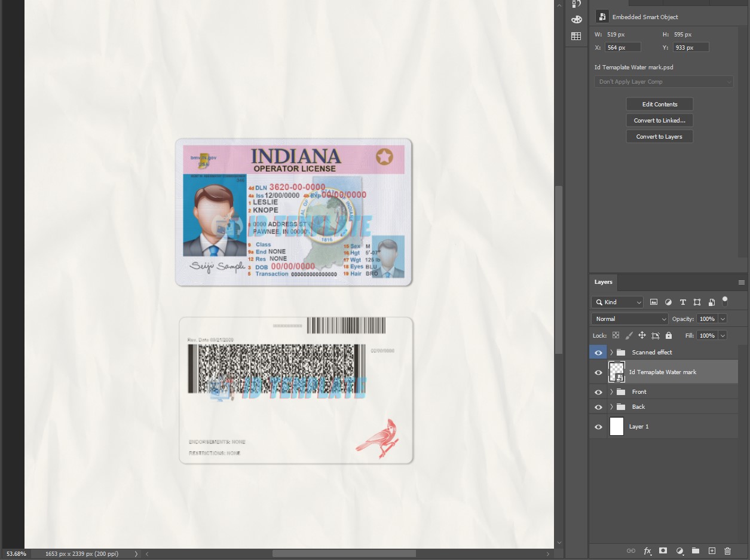Create a new layer
This screenshot has height=560, width=750.
pyautogui.click(x=712, y=551)
